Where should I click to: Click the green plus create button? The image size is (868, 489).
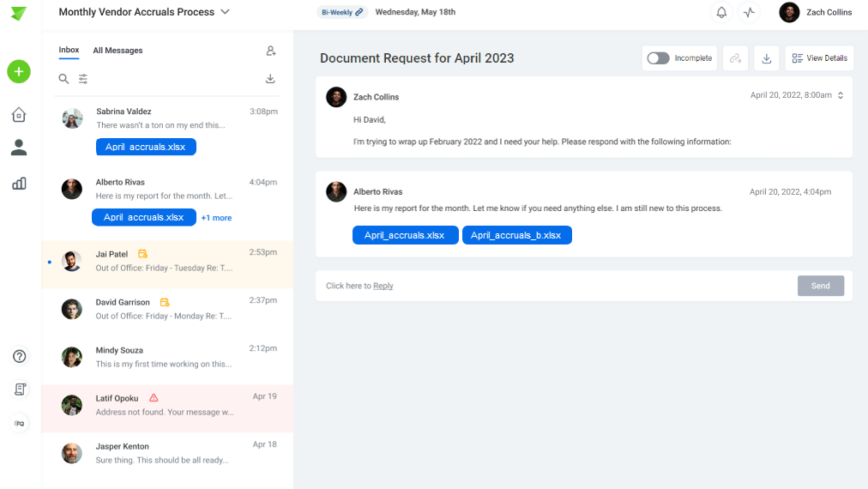(x=19, y=71)
